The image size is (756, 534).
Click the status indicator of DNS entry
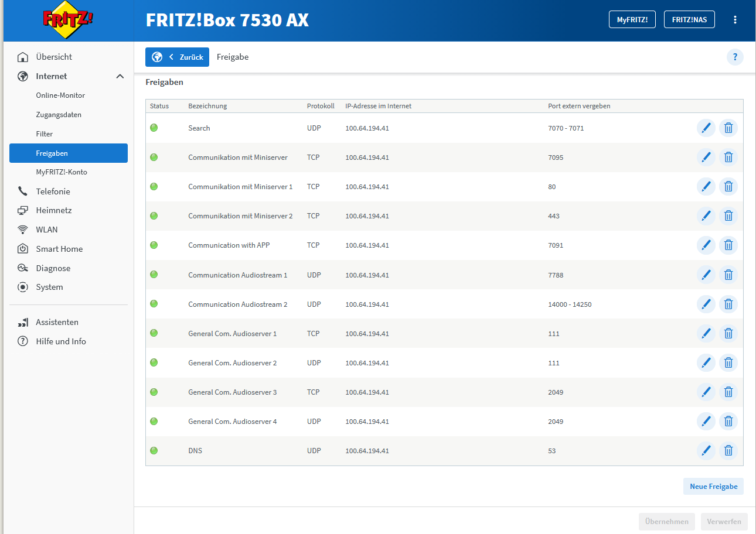click(x=154, y=450)
